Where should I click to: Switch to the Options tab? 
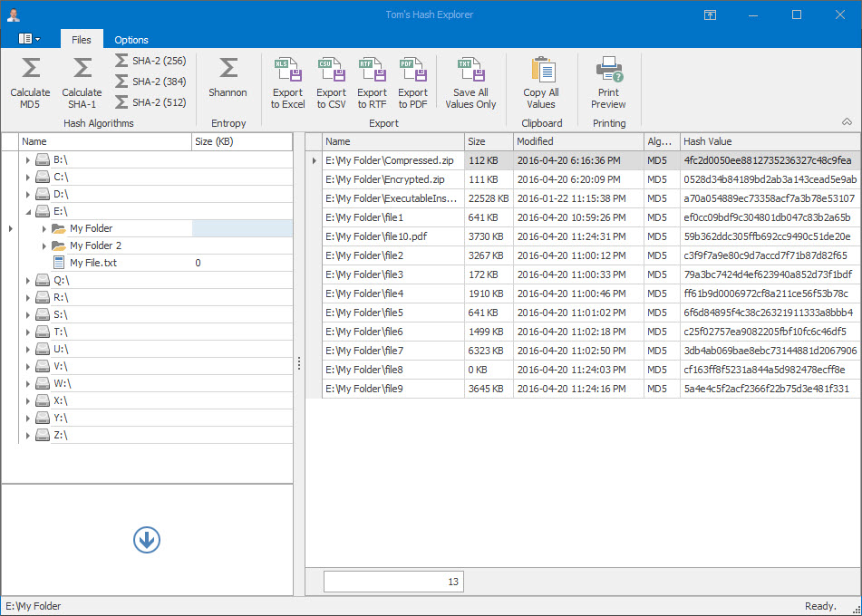pos(131,40)
